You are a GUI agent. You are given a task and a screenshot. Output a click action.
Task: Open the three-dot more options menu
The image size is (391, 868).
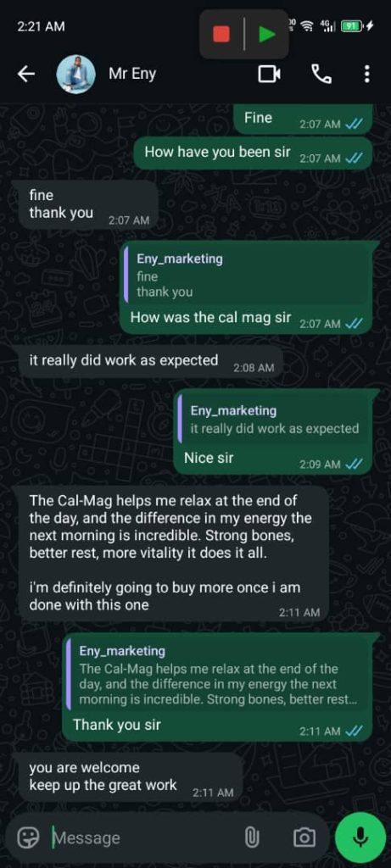point(366,75)
